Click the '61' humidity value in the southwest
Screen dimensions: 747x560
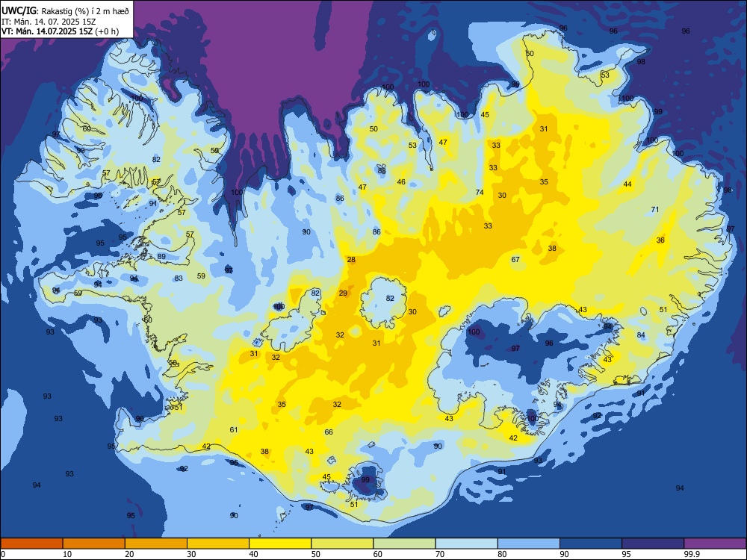coord(233,429)
